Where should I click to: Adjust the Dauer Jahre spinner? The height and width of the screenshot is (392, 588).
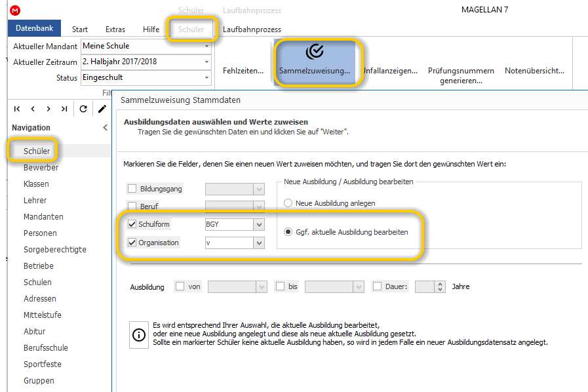point(440,287)
